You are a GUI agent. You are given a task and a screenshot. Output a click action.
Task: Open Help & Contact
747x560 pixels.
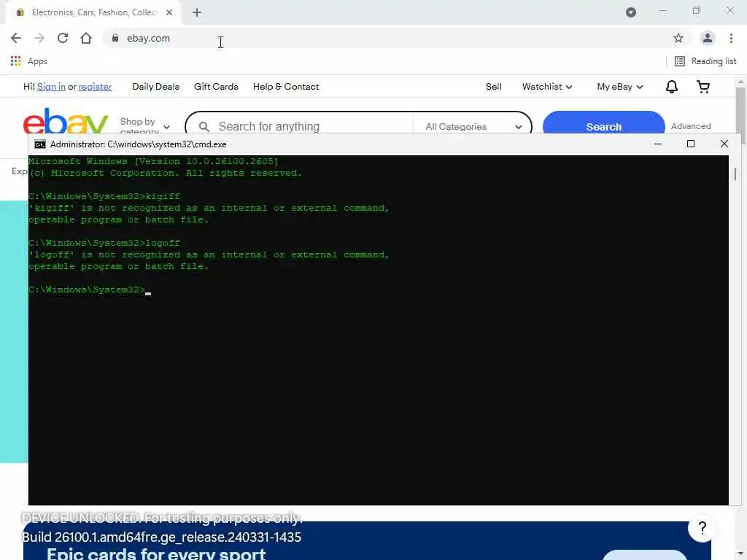286,87
